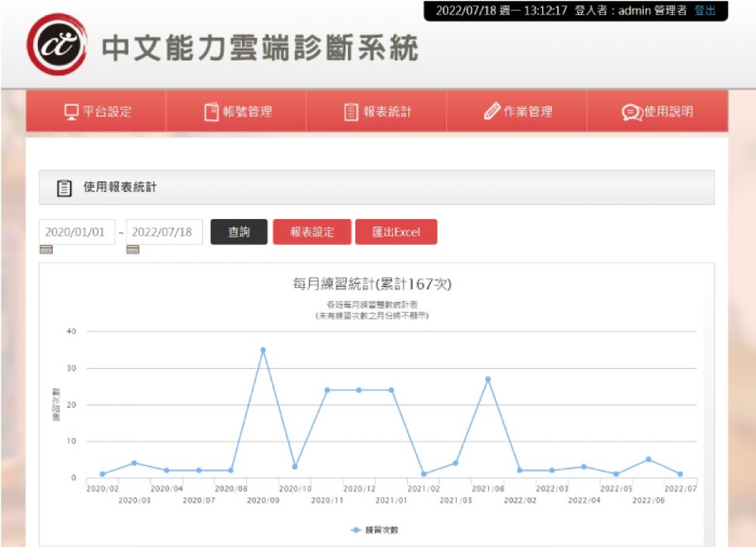
Task: Click the end date field 2022/07/18
Action: [x=163, y=232]
